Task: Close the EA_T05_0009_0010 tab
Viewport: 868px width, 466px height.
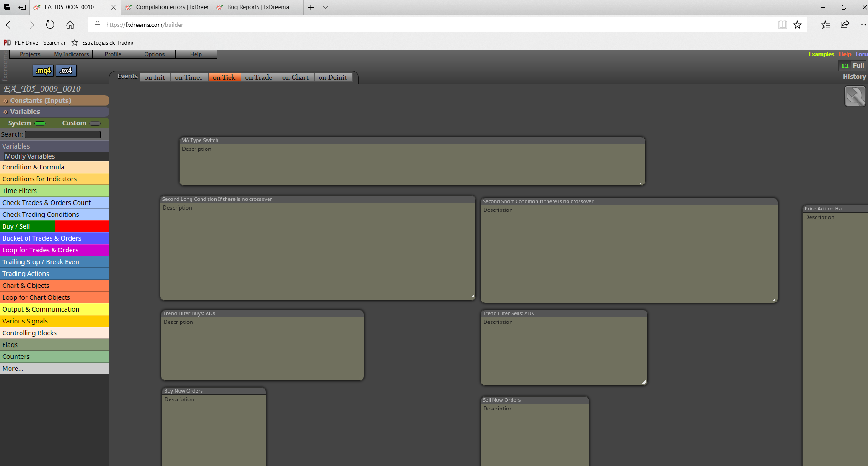Action: coord(114,7)
